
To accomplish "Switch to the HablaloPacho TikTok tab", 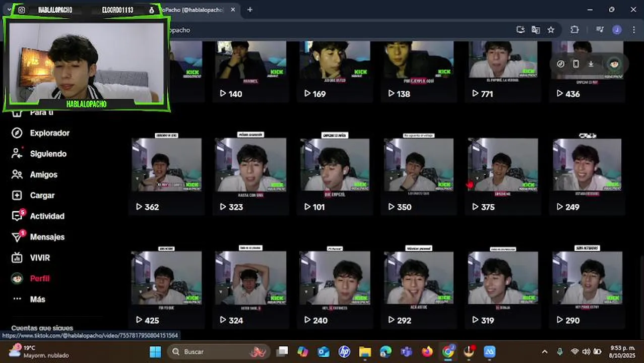I will (196, 10).
